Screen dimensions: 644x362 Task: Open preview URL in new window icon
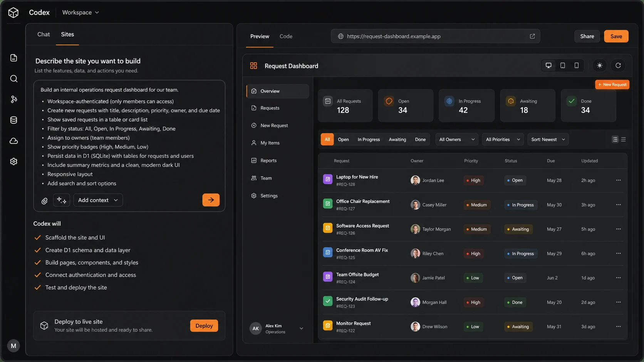532,36
